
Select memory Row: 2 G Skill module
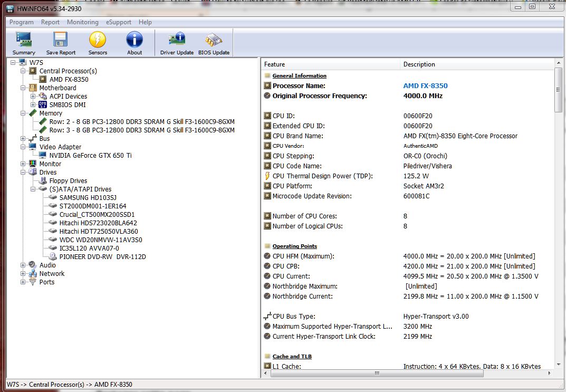(x=142, y=122)
